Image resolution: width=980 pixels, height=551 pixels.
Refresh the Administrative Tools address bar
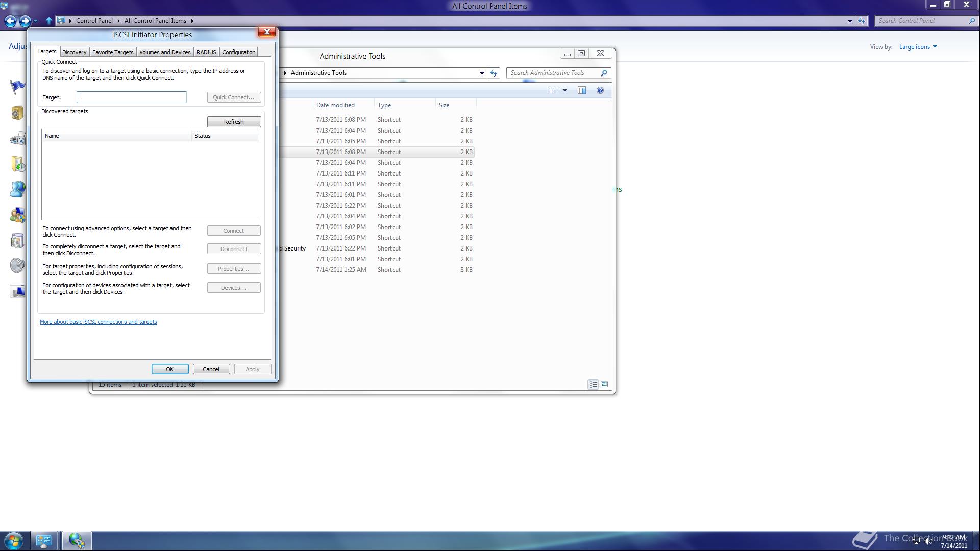(494, 73)
